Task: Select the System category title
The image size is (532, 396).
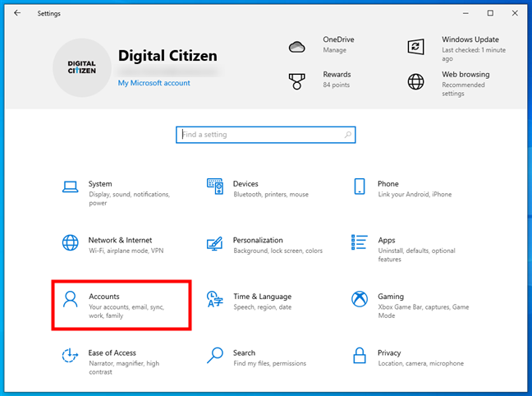Action: tap(100, 184)
